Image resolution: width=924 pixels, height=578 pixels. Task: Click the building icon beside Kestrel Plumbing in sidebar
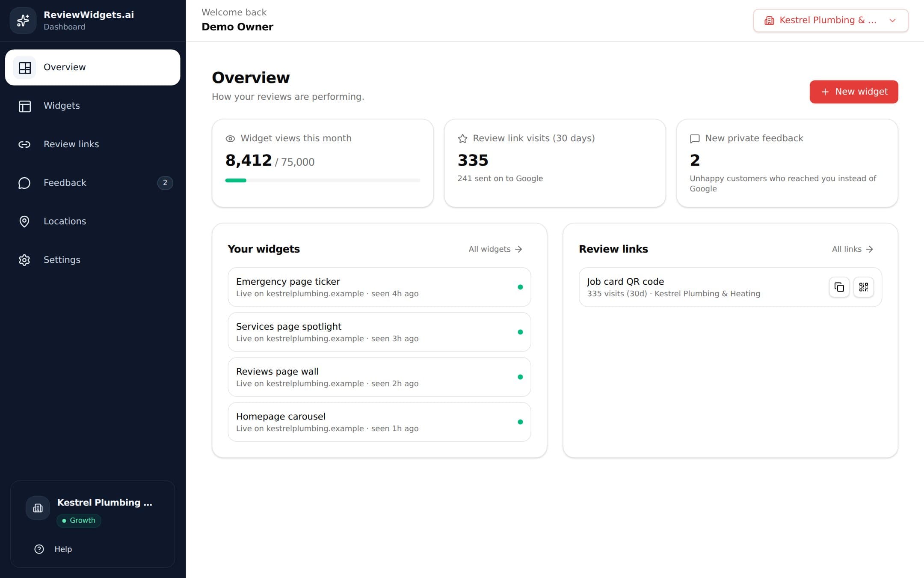38,508
